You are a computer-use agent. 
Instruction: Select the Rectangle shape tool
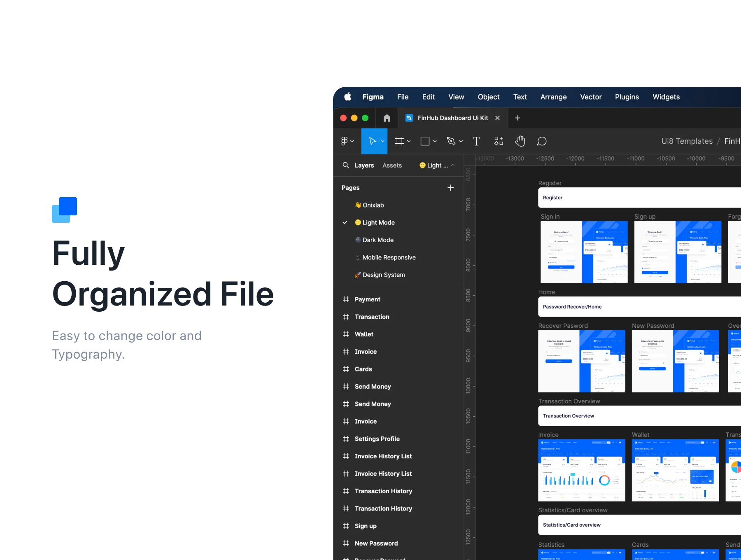[x=425, y=141]
